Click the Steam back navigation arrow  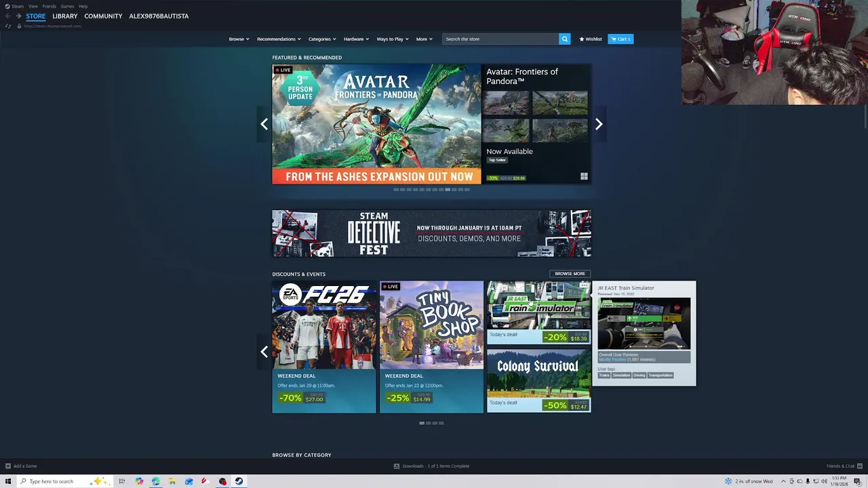pos(8,16)
